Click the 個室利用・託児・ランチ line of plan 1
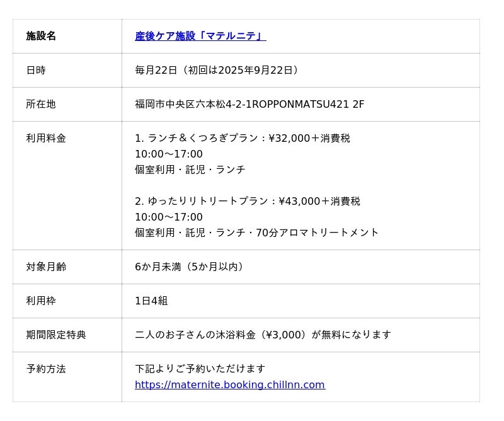 pyautogui.click(x=190, y=170)
